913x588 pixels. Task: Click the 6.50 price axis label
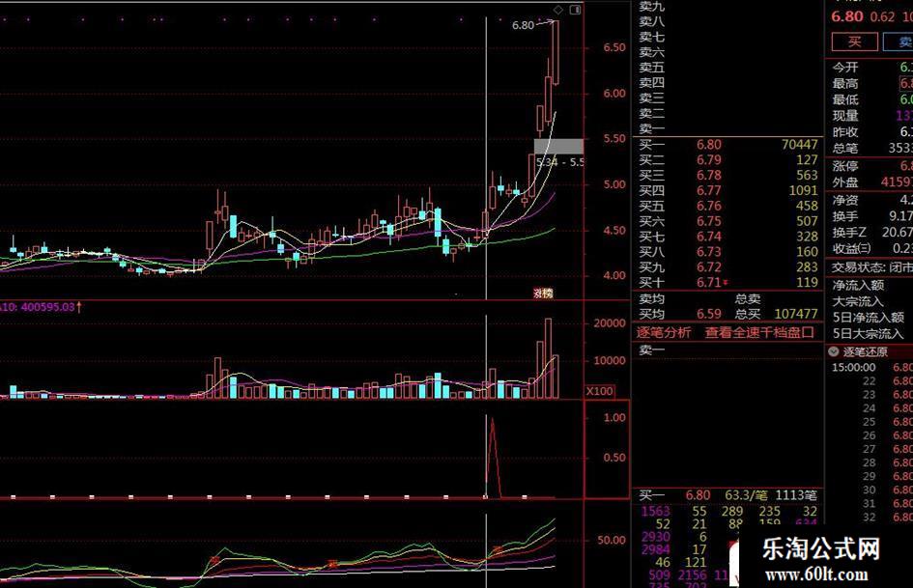click(614, 47)
